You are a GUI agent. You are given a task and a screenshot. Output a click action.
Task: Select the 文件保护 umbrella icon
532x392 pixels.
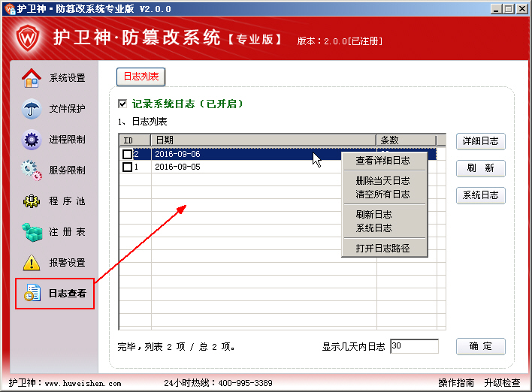[32, 109]
